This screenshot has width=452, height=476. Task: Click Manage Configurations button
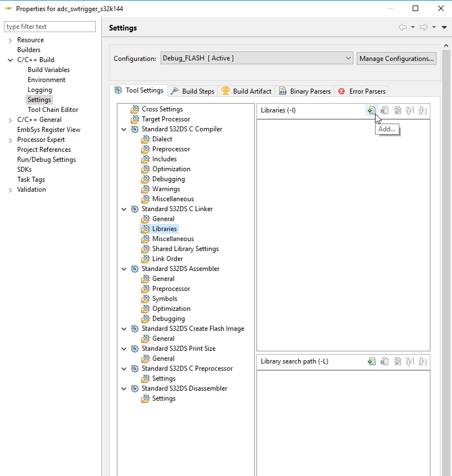click(397, 59)
